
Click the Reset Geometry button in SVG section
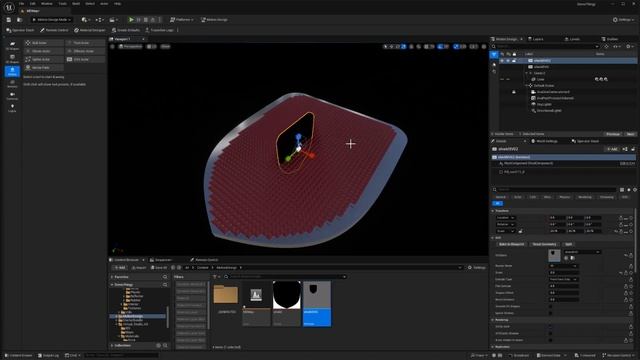click(x=544, y=244)
